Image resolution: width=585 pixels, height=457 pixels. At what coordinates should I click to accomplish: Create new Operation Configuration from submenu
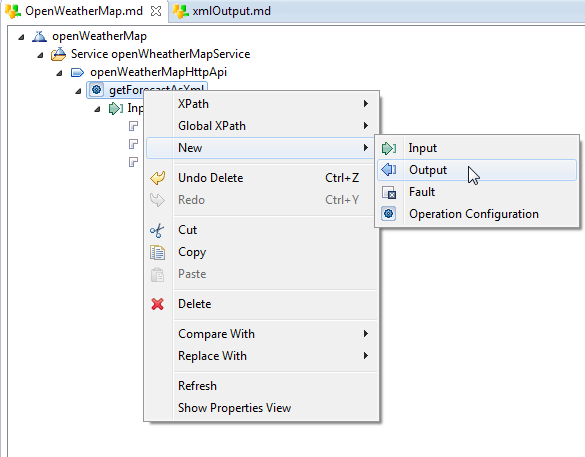click(x=477, y=214)
